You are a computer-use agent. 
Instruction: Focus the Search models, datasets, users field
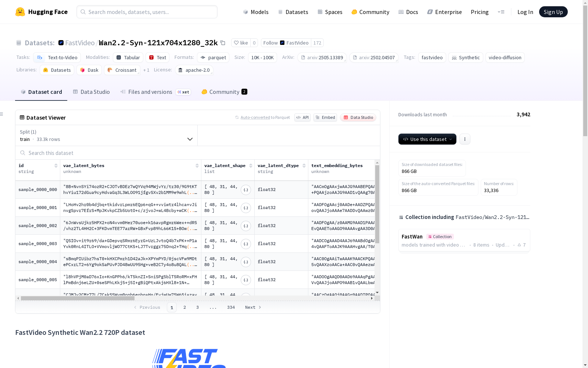(147, 12)
